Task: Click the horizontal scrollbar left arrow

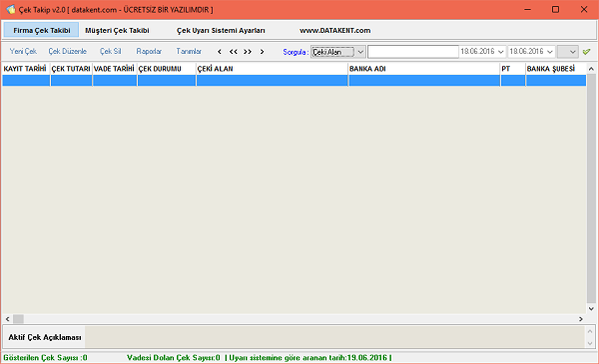Action: click(7, 318)
